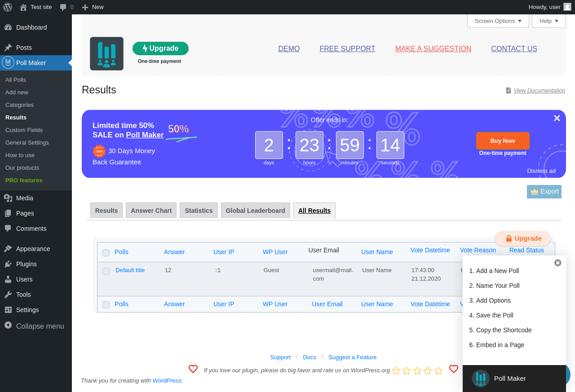Click the WordPress footer credit link

tap(167, 381)
